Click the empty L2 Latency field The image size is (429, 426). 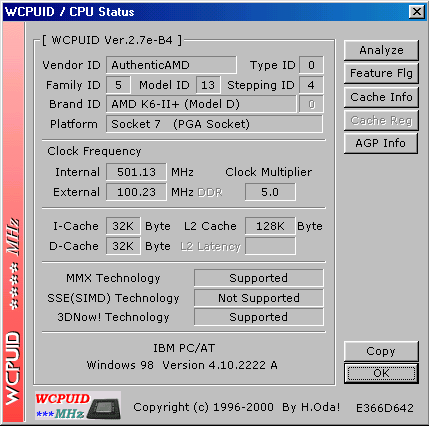click(x=270, y=246)
